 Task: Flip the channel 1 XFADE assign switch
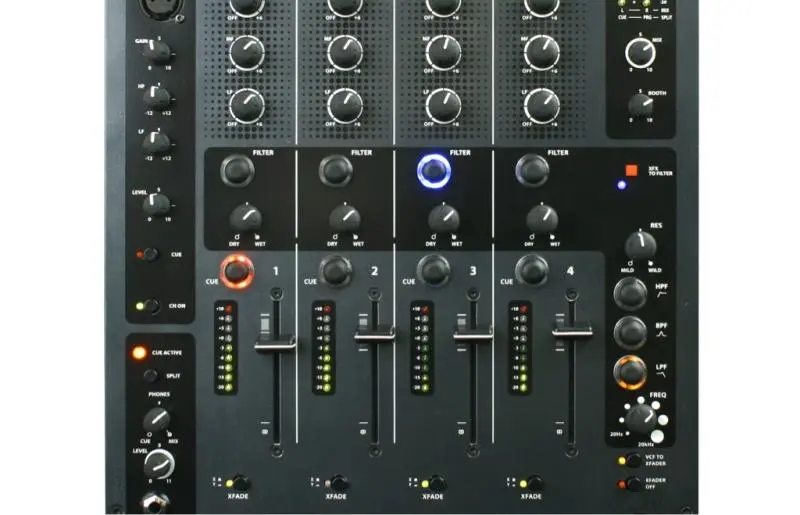click(238, 482)
